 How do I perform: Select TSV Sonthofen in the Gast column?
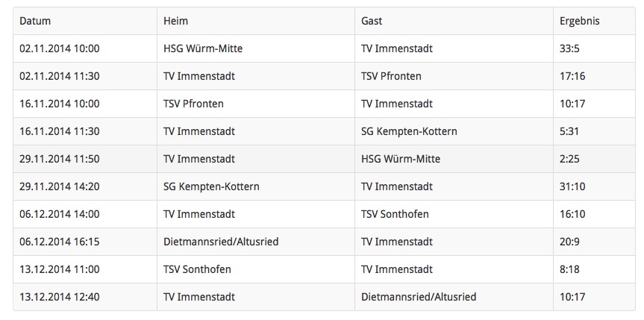[395, 214]
